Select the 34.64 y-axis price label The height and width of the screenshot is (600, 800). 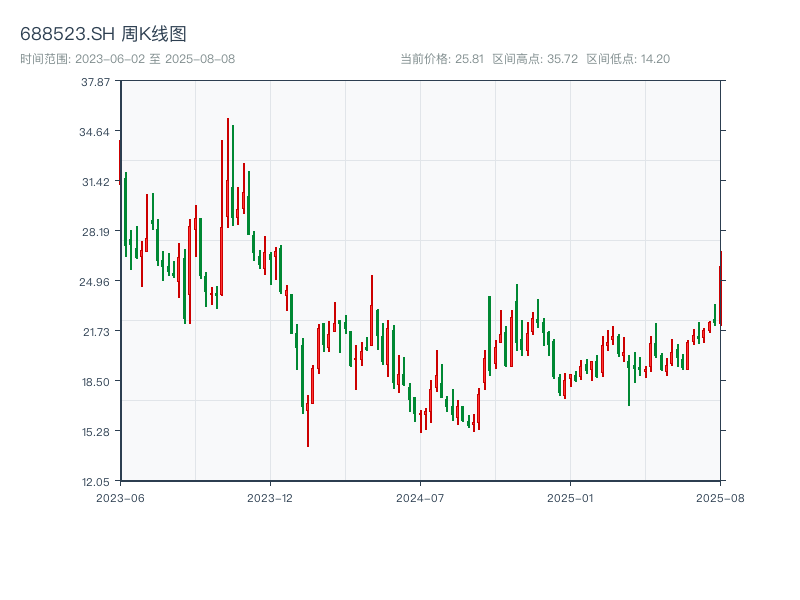(96, 132)
